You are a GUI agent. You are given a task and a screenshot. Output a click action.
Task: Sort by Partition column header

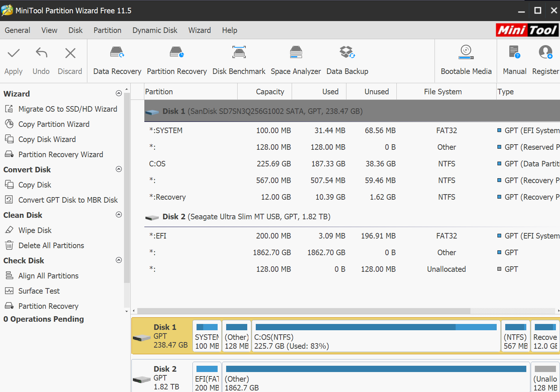[191, 92]
